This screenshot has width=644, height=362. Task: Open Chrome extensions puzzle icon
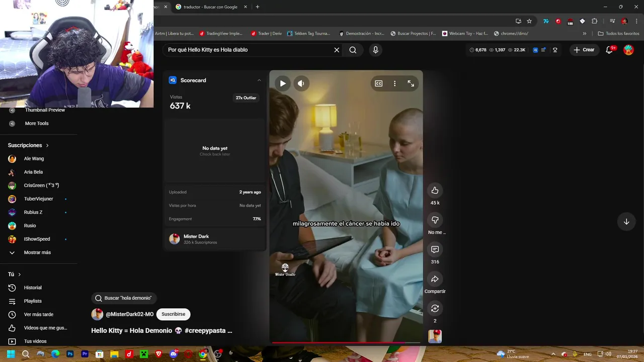click(594, 21)
